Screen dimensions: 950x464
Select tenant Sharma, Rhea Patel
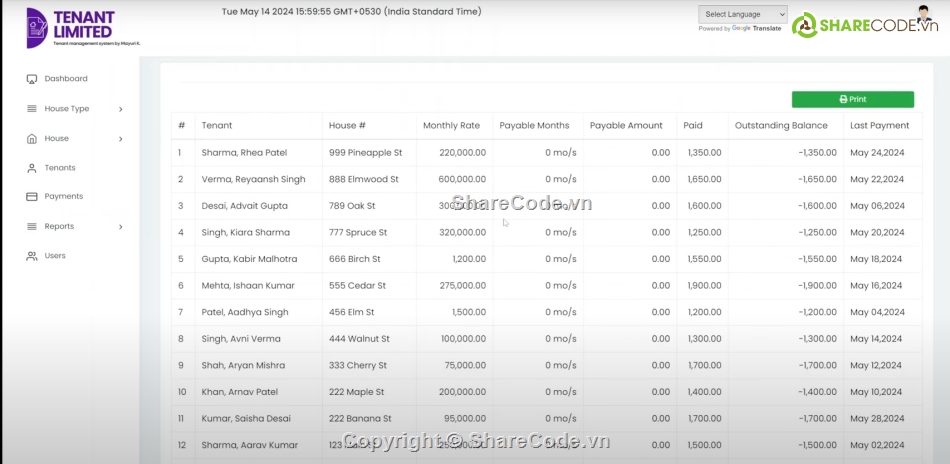pos(244,153)
